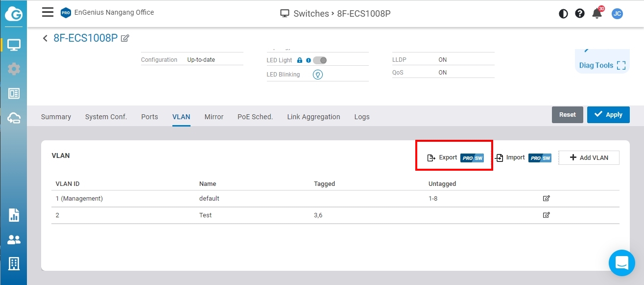Toggle the LED Light switch
This screenshot has width=644, height=285.
(320, 60)
